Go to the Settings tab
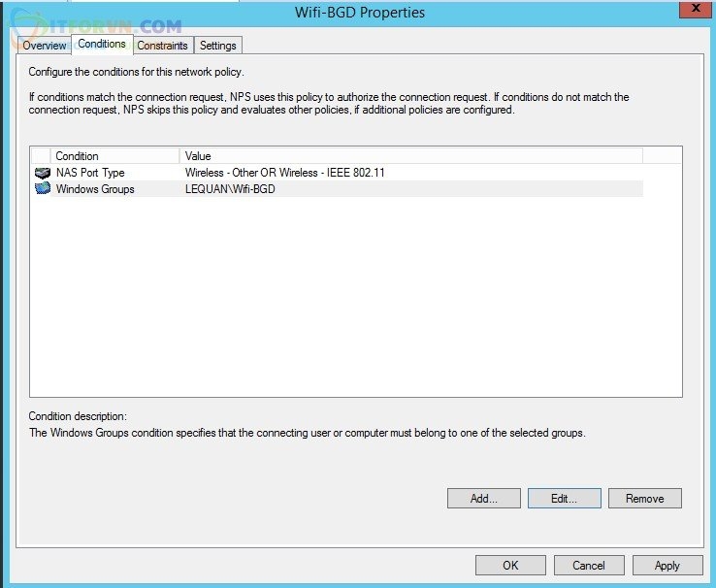The image size is (716, 588). click(218, 46)
